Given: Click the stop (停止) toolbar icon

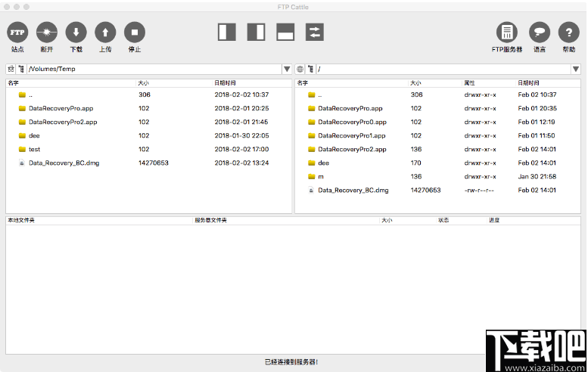Looking at the screenshot, I should click(x=135, y=33).
